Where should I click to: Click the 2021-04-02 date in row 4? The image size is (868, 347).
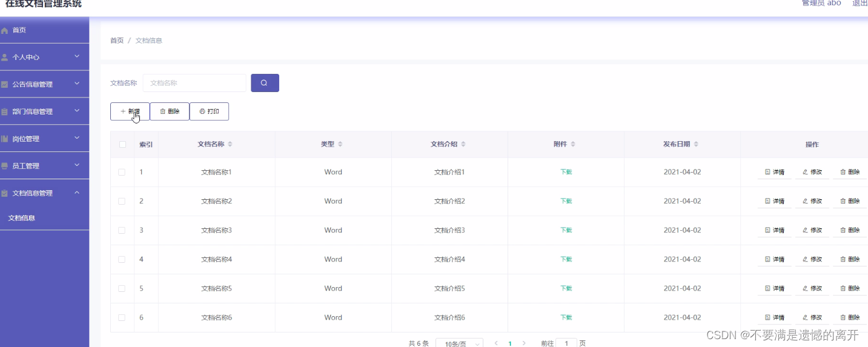pos(682,259)
